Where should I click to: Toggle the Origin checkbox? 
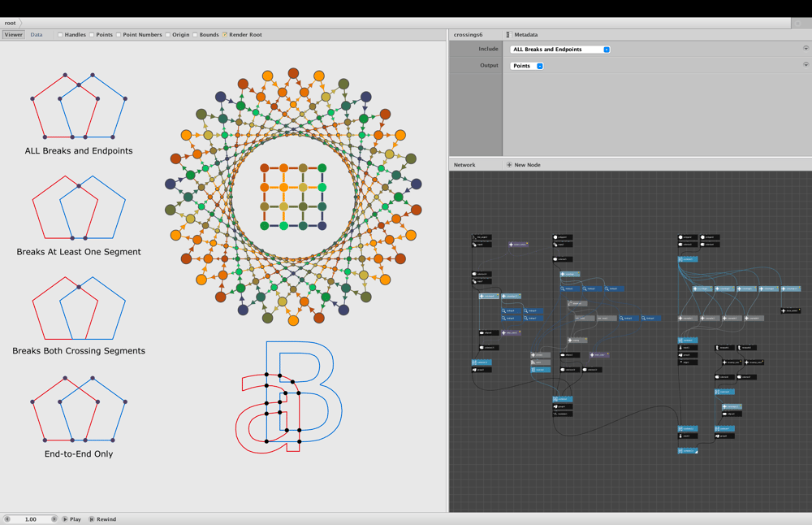tap(168, 35)
